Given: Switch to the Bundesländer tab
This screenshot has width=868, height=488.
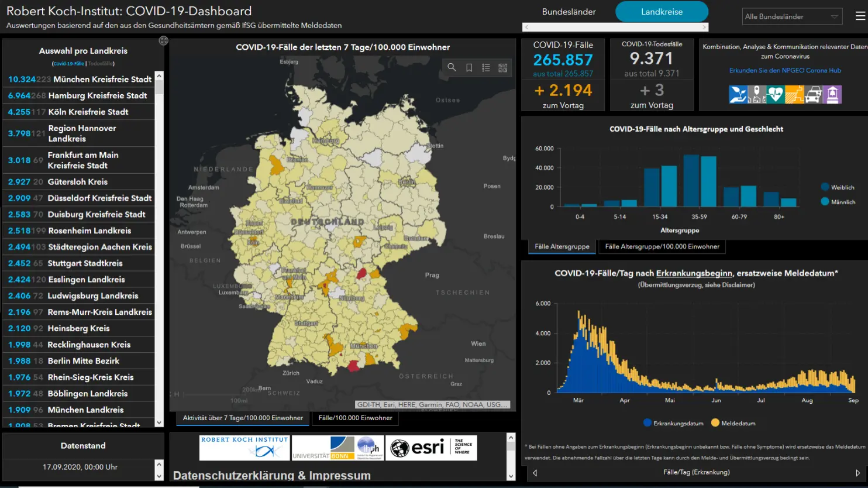Looking at the screenshot, I should 569,12.
